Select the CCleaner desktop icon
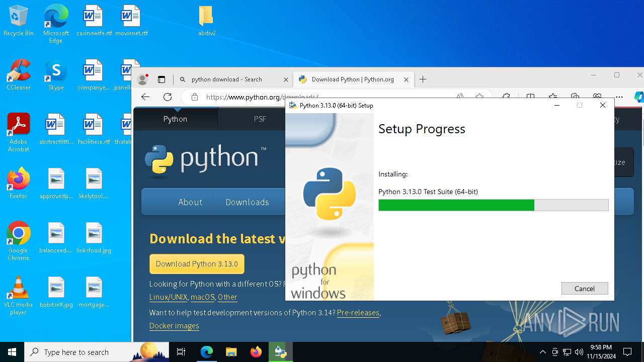Viewport: 644px width, 362px height. [x=19, y=75]
